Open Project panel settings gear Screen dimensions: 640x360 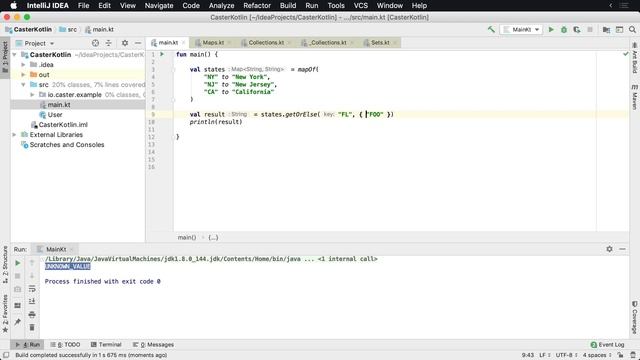(125, 43)
